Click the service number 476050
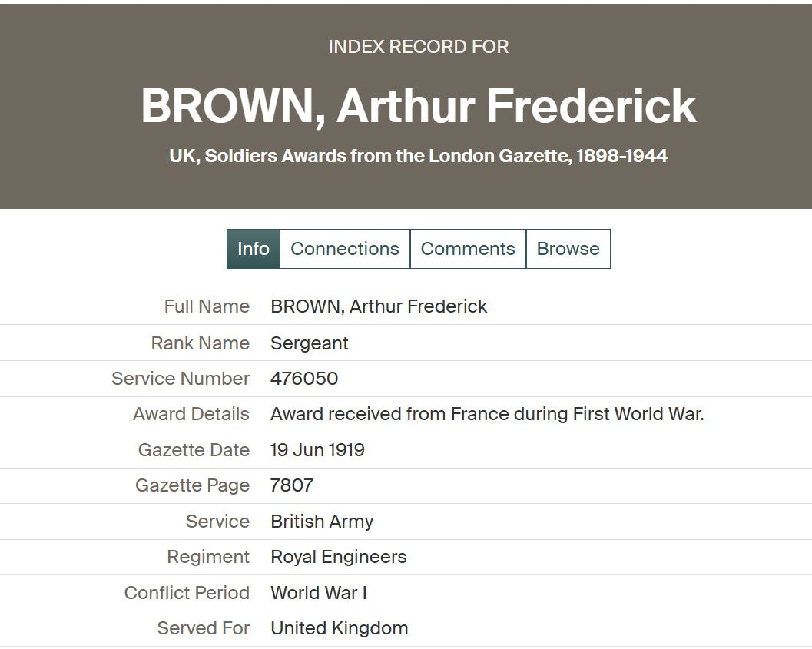The height and width of the screenshot is (649, 812). coord(304,379)
